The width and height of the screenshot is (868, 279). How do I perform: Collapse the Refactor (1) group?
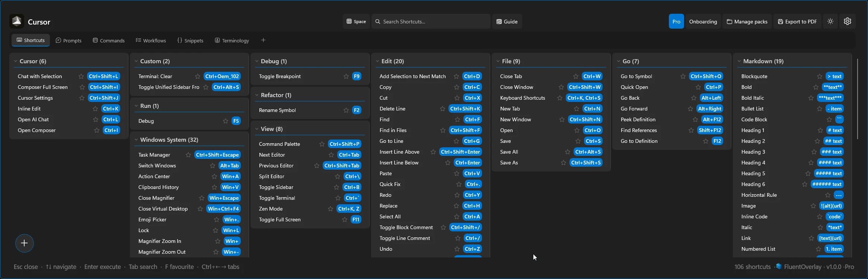tap(257, 95)
